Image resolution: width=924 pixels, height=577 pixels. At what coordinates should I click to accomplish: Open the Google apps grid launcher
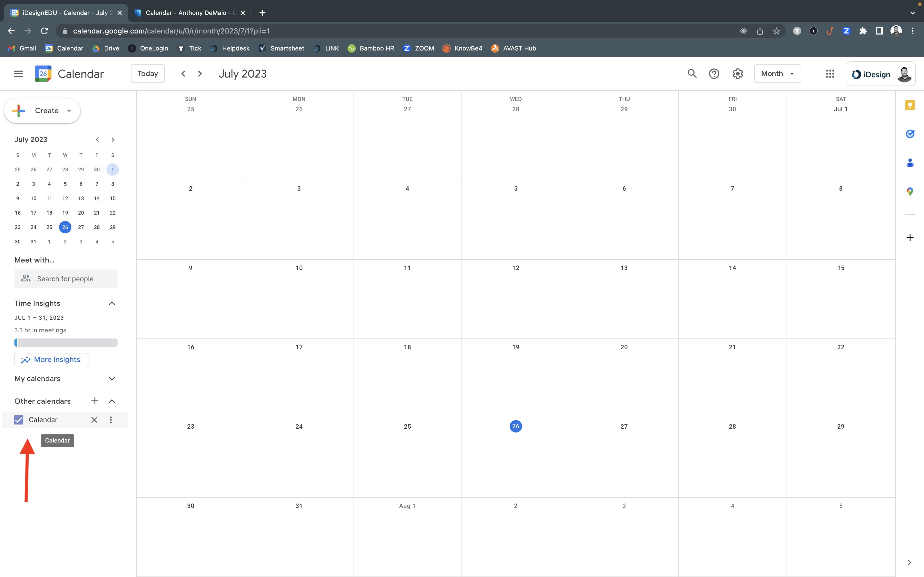tap(830, 74)
